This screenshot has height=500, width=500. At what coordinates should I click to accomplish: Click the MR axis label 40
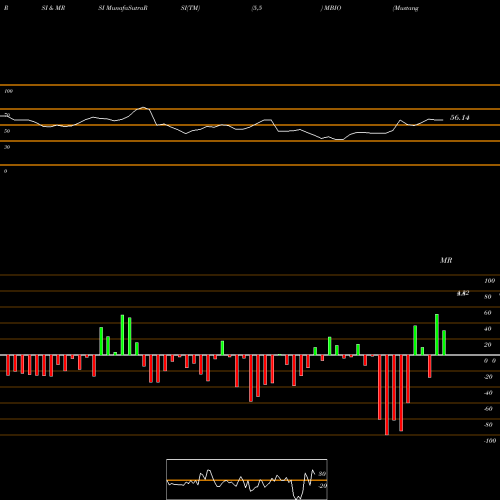tap(487, 329)
